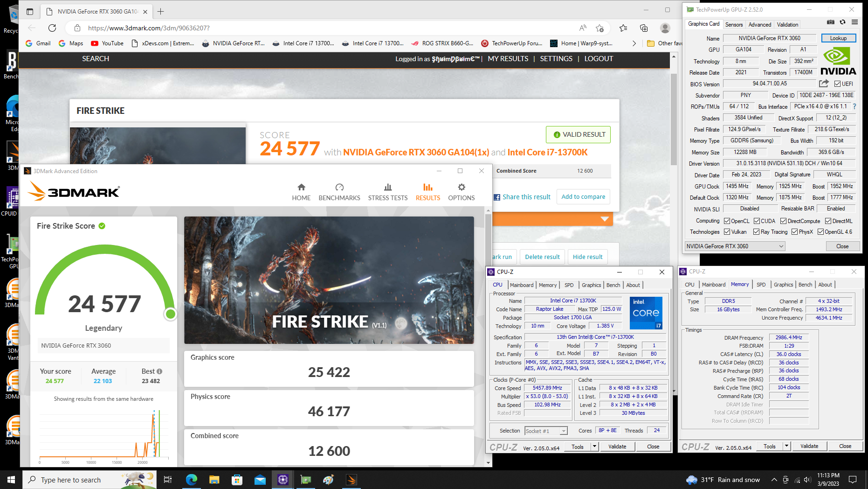
Task: Click Lookup button in GPU-Z
Action: tap(838, 38)
